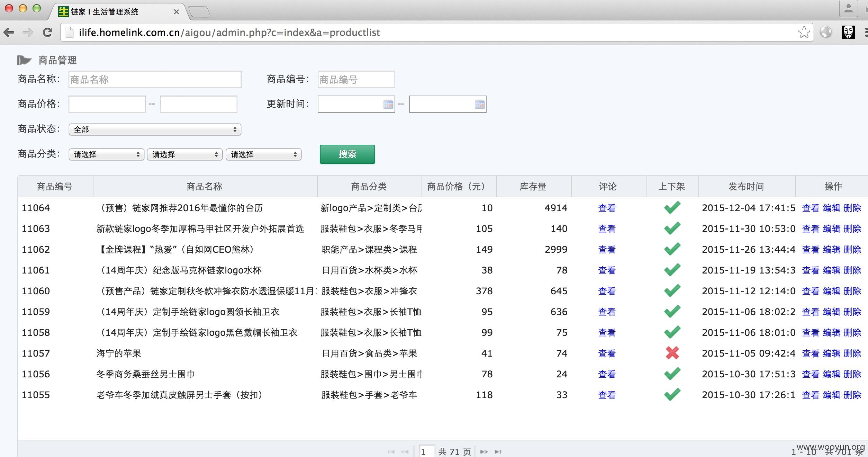This screenshot has width=868, height=457.
Task: Click 编辑 for product 11055
Action: [x=831, y=395]
